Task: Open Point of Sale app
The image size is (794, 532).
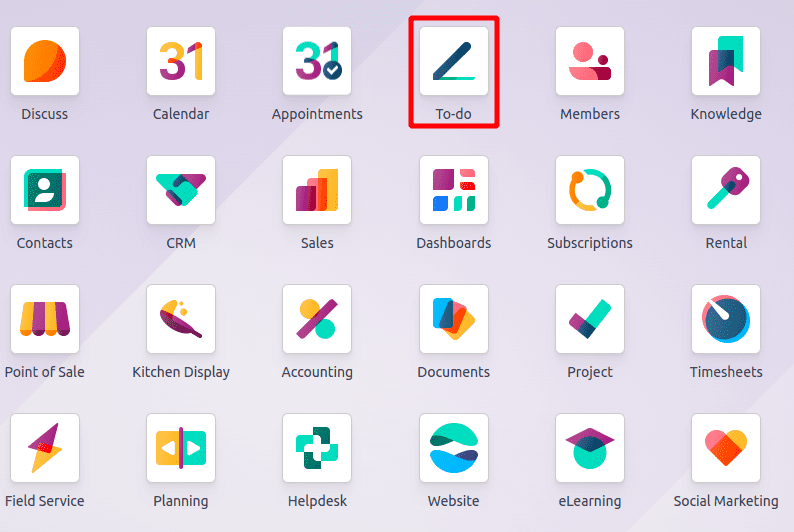Action: (x=45, y=319)
